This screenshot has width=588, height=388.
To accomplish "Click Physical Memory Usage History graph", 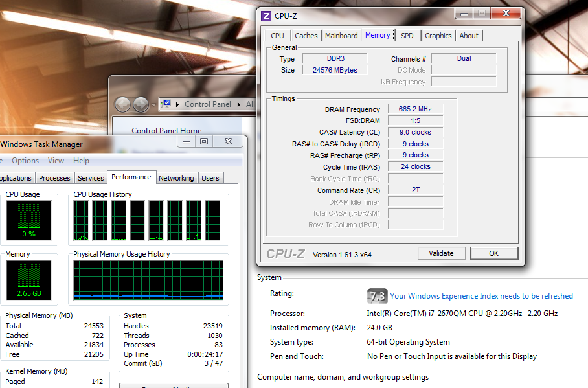I will (x=148, y=280).
